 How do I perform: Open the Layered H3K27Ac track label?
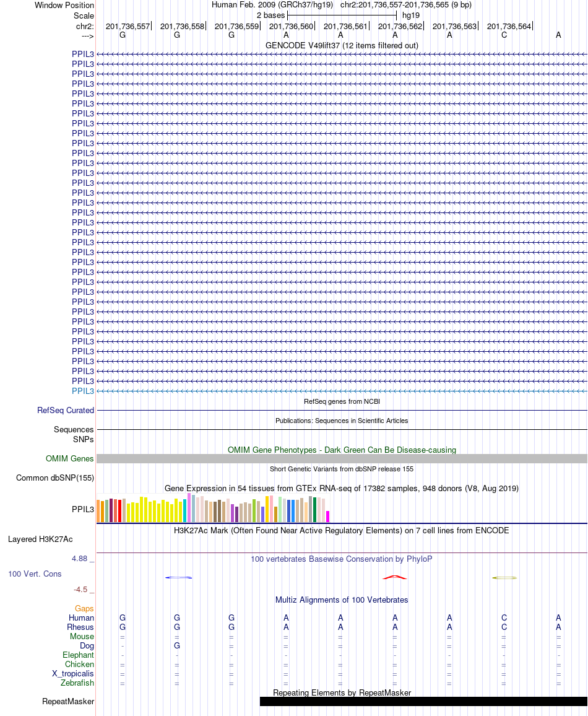click(40, 539)
